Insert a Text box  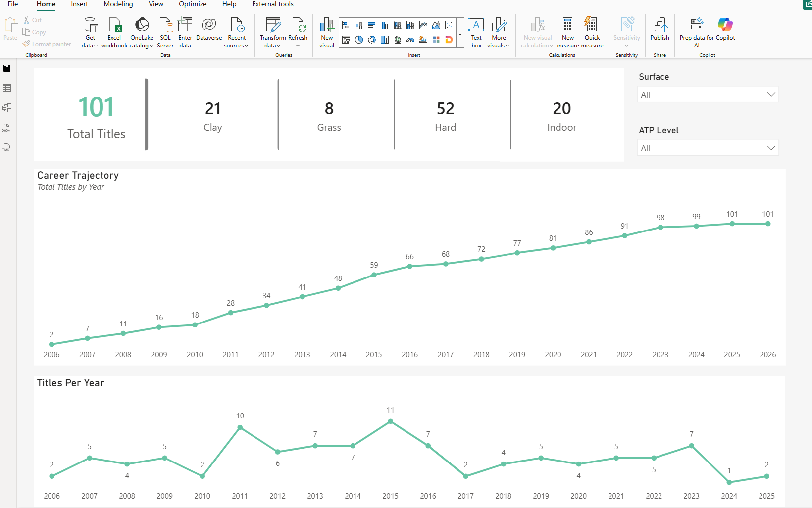point(476,33)
